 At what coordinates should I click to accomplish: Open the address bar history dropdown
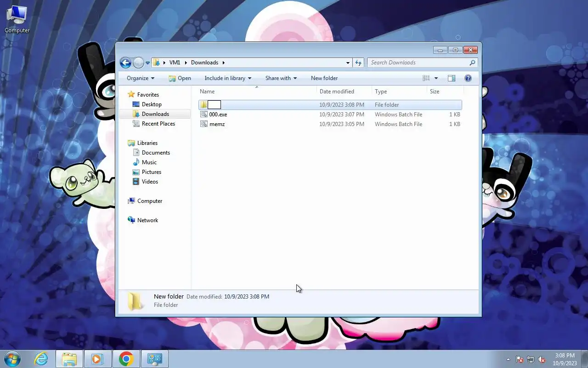click(348, 63)
